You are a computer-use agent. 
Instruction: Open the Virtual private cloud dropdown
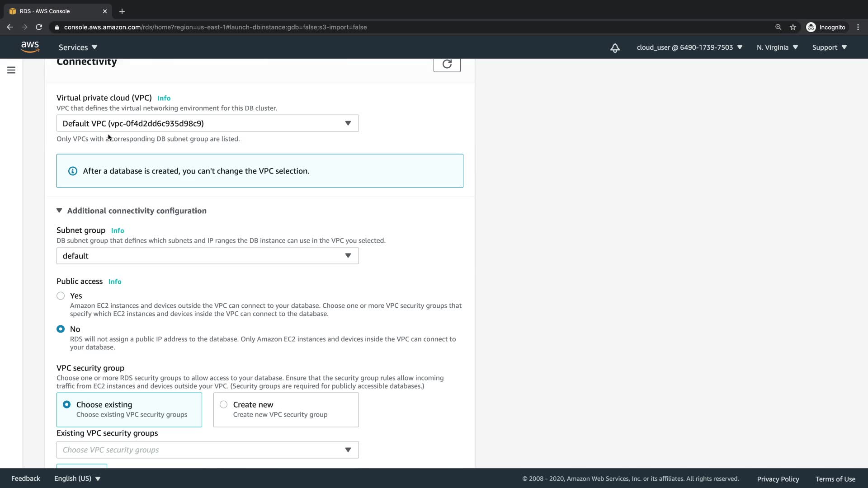[x=208, y=123]
